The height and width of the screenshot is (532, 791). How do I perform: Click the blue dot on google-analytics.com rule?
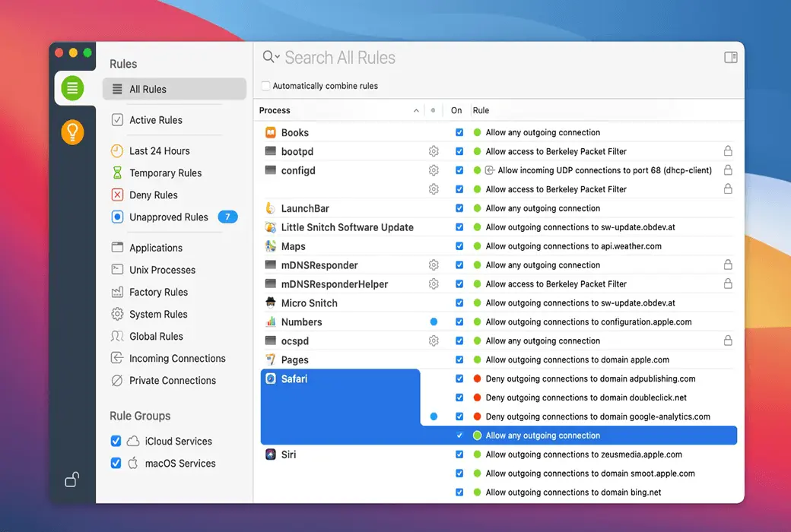(434, 416)
